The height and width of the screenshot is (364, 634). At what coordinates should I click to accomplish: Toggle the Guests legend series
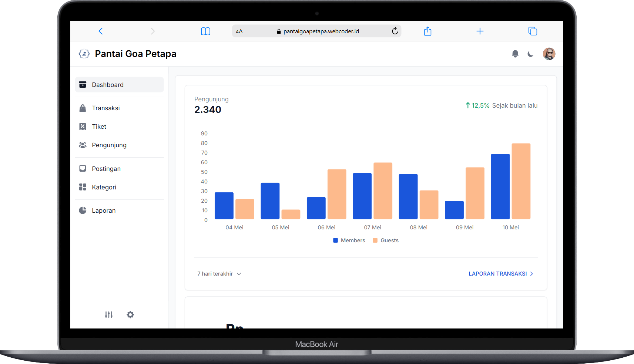click(386, 240)
